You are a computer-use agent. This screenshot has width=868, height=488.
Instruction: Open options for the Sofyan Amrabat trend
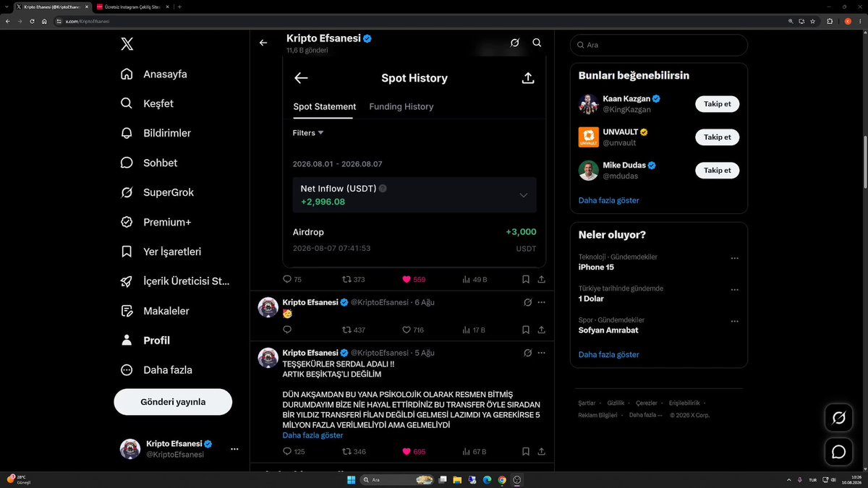click(735, 321)
